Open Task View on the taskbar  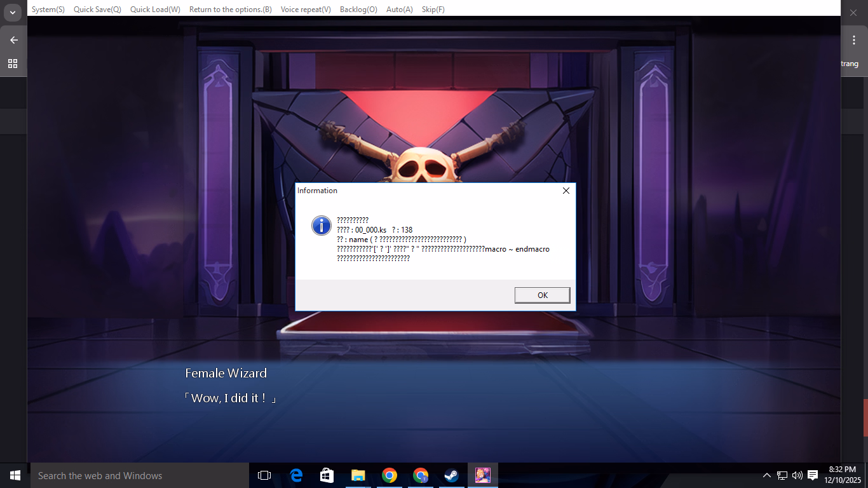tap(264, 475)
